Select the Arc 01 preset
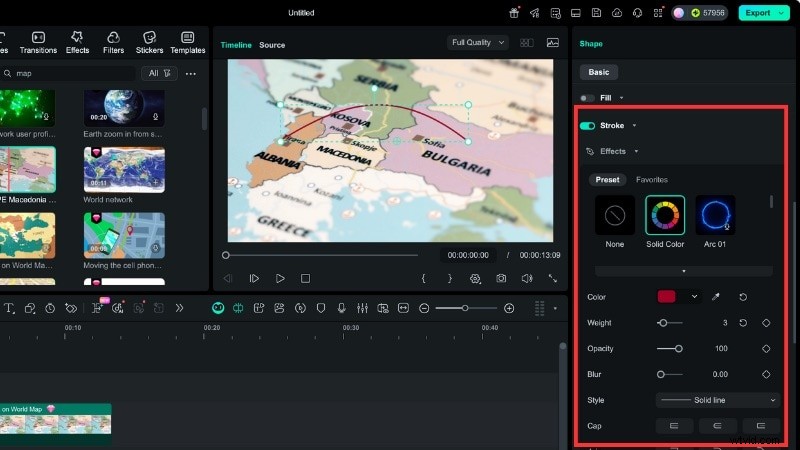This screenshot has width=800, height=450. [x=715, y=215]
